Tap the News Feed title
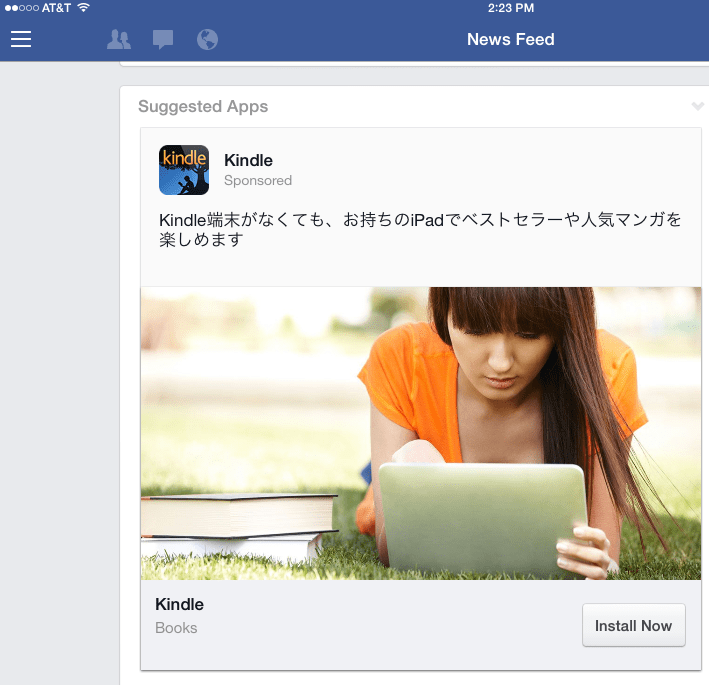This screenshot has height=685, width=709. tap(510, 39)
